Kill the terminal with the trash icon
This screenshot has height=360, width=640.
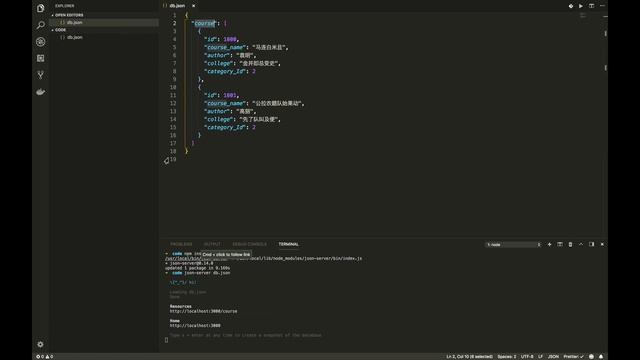[x=570, y=244]
